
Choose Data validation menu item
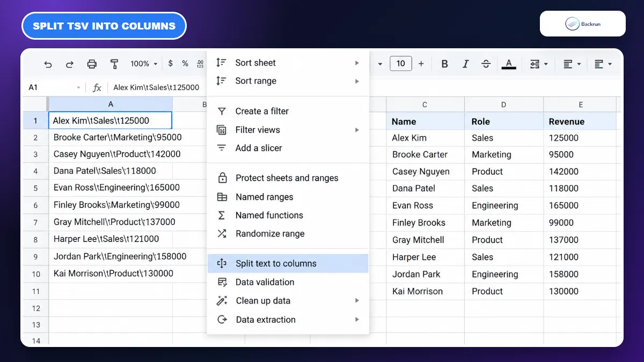tap(288, 282)
